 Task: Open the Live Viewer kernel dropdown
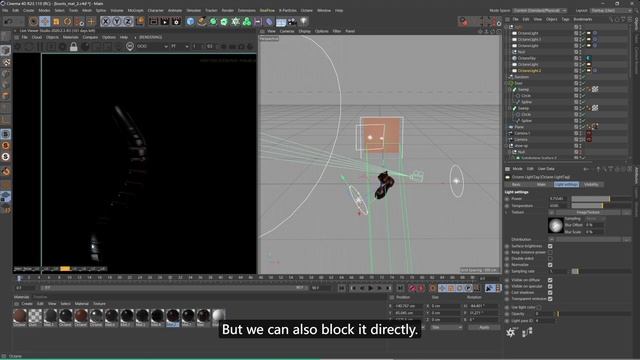pos(152,47)
